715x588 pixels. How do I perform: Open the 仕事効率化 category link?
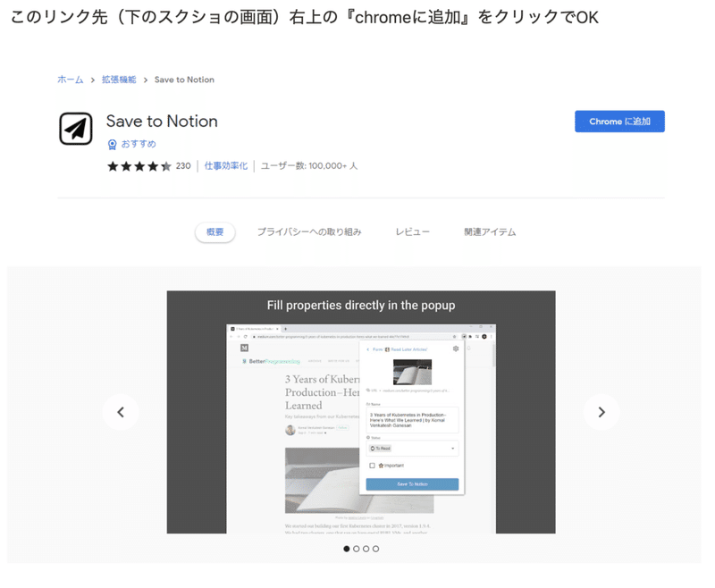point(226,166)
